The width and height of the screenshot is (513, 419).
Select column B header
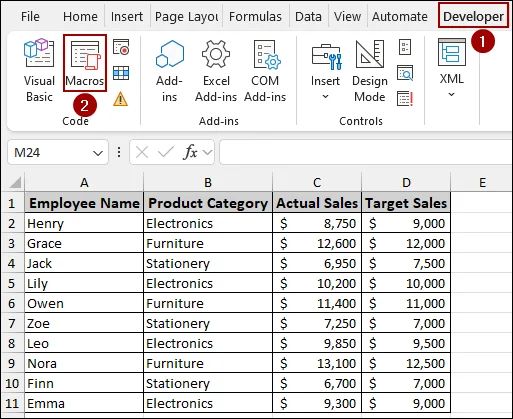pos(208,182)
